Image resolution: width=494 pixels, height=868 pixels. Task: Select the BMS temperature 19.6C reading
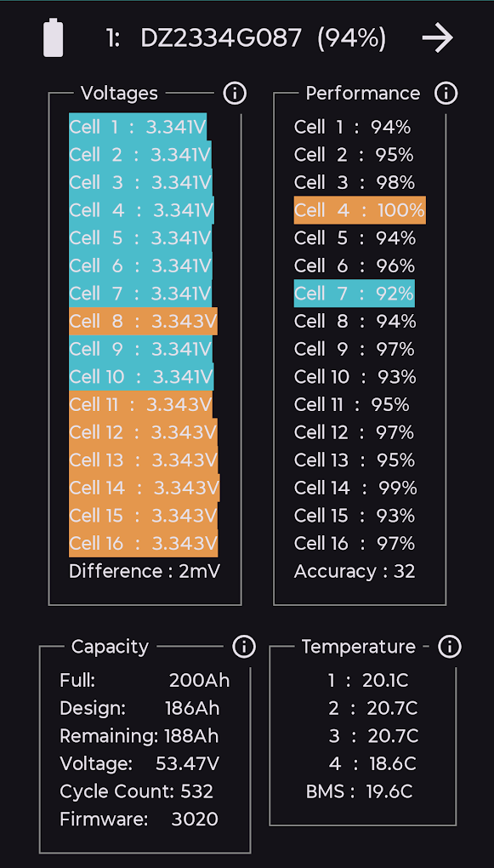click(x=359, y=791)
